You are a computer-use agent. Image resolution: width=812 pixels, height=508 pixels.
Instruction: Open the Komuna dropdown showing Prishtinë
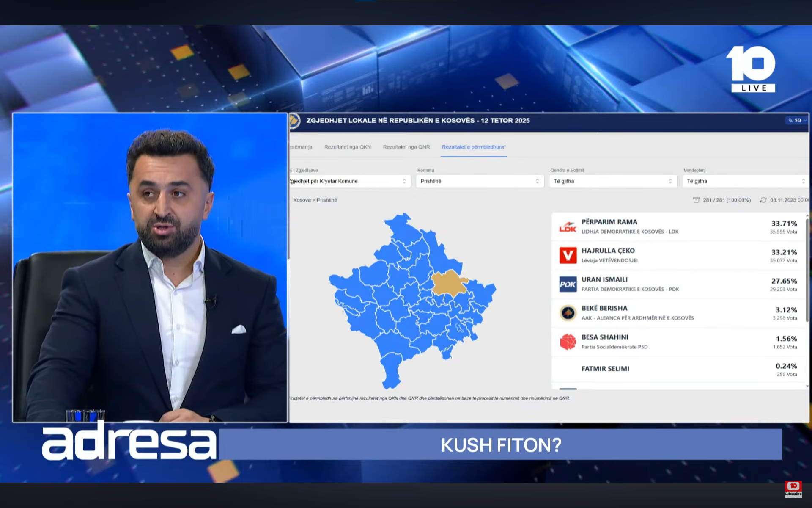click(x=480, y=181)
